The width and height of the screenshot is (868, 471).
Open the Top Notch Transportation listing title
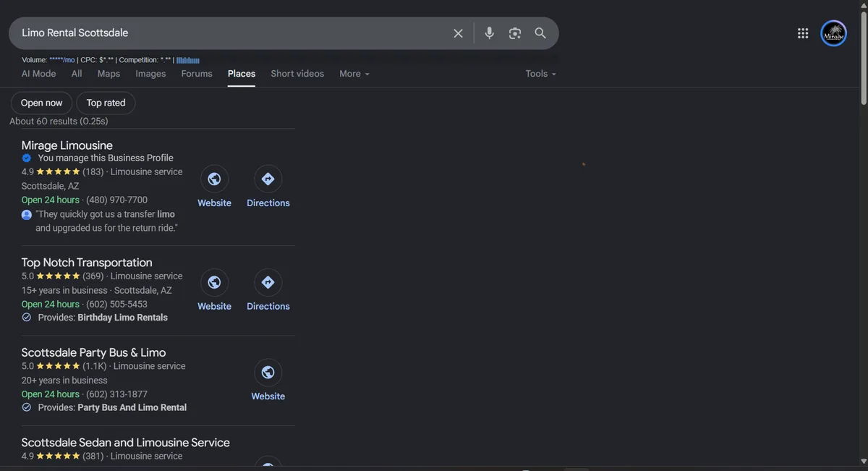(x=87, y=263)
